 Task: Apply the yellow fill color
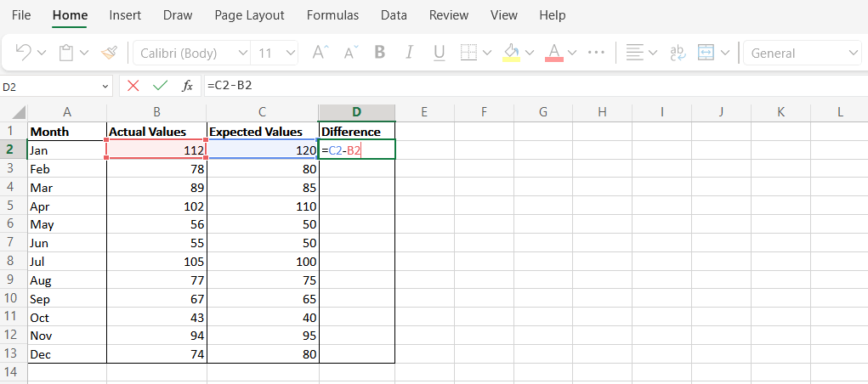[511, 53]
